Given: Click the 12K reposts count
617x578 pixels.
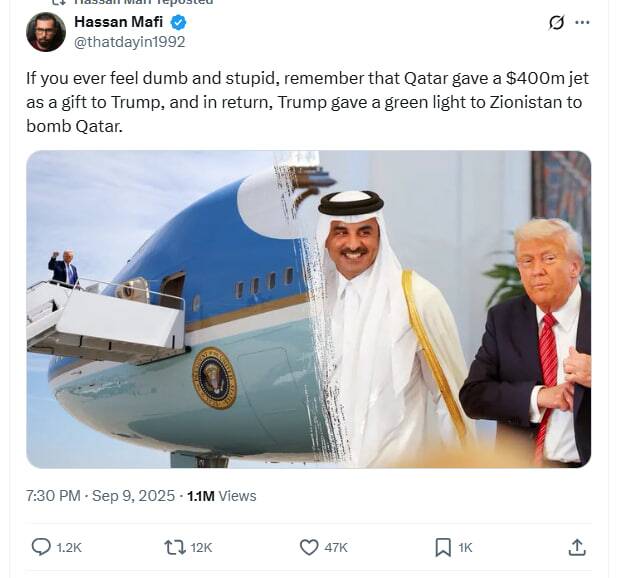Looking at the screenshot, I should point(201,548).
